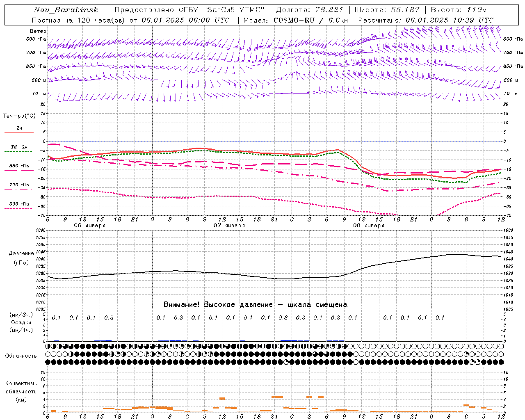Click the 'Конвективн.' convective cloud label
The height and width of the screenshot is (420, 525).
tap(21, 383)
